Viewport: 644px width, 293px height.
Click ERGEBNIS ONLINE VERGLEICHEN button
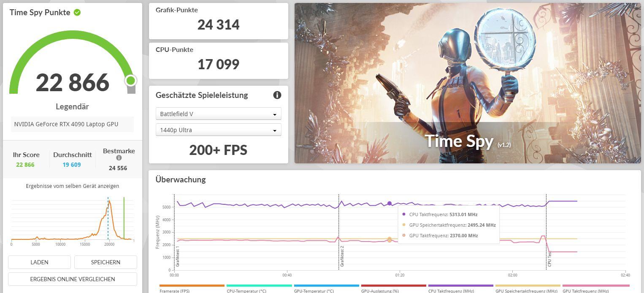tap(73, 279)
